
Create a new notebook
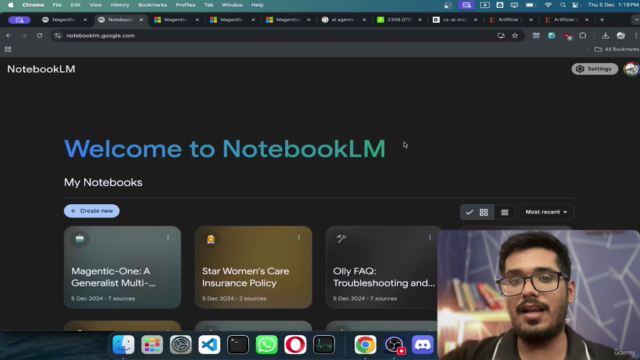(91, 211)
